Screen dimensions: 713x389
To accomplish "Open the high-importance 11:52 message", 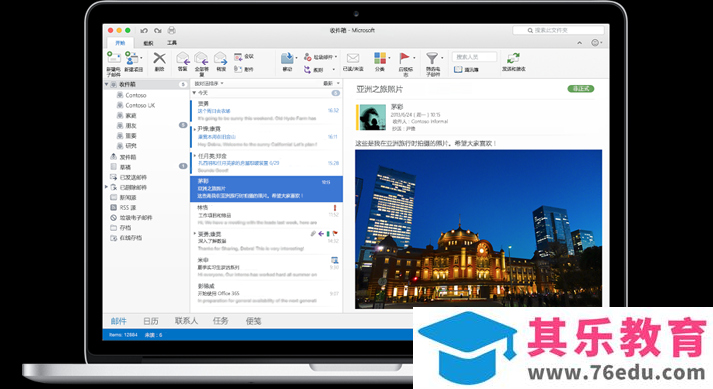I will click(266, 215).
